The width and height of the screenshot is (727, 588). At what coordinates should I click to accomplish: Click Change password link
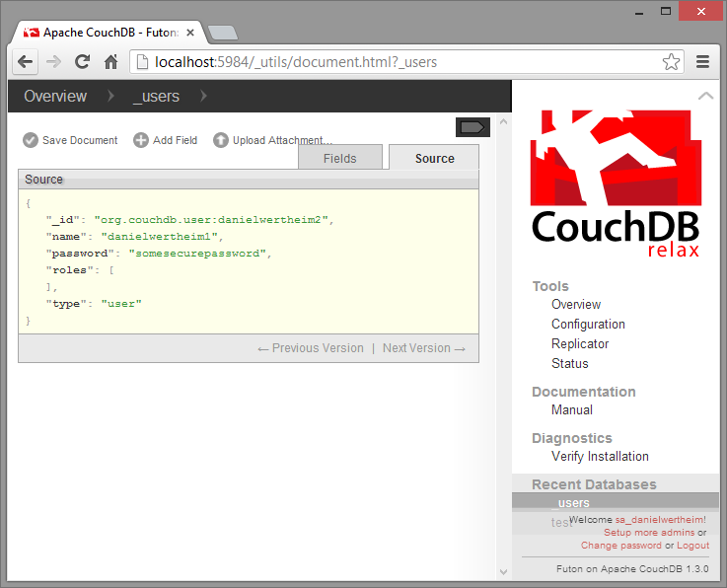tap(620, 546)
